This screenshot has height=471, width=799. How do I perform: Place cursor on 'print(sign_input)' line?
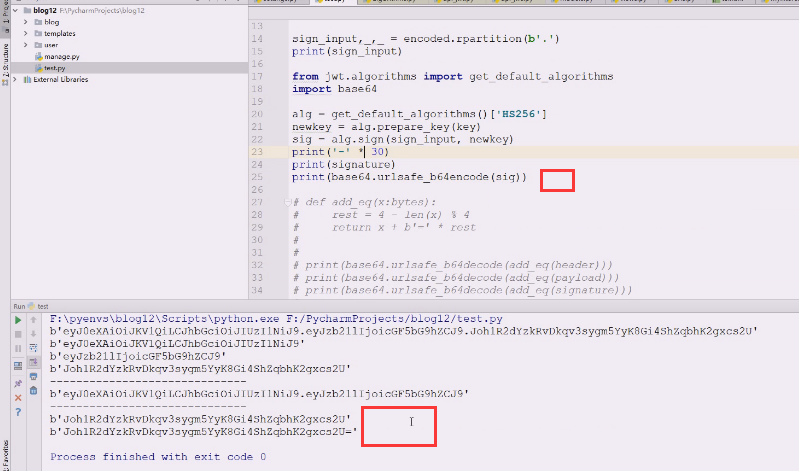(347, 51)
